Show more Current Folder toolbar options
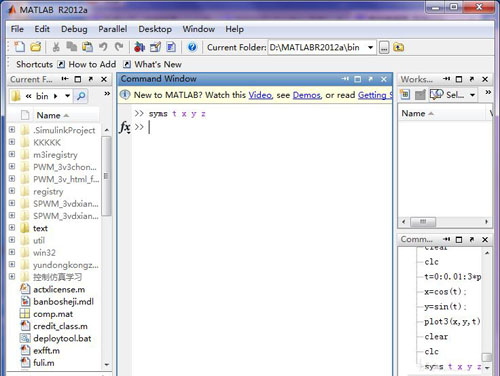 [x=107, y=94]
